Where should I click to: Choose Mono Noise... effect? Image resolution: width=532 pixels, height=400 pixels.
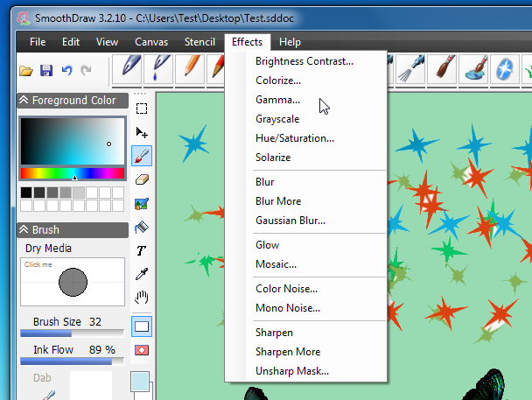point(288,308)
